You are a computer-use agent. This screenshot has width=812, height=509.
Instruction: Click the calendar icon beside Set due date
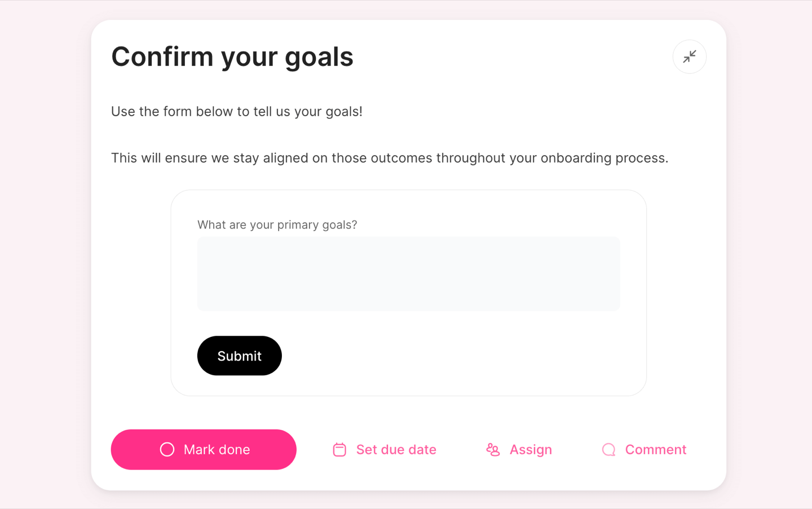click(339, 450)
